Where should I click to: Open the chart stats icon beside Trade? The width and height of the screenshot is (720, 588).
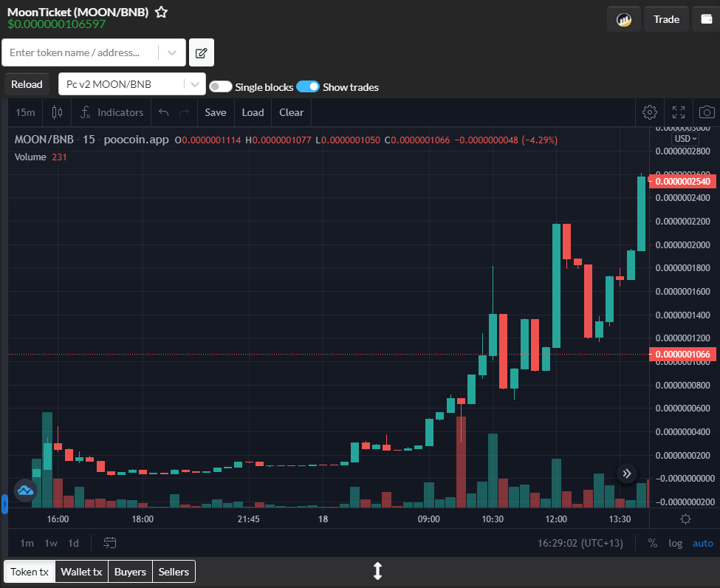[623, 19]
